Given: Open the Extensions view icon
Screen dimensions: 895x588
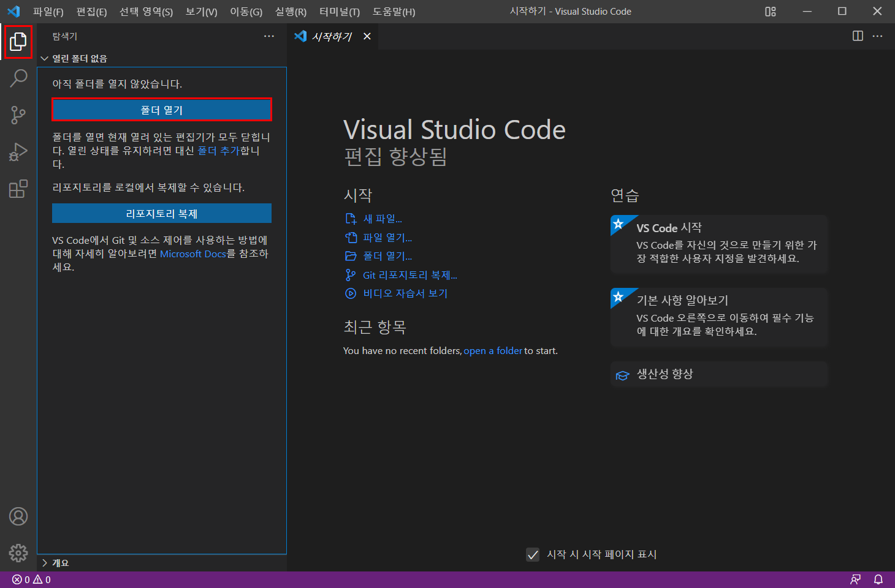Looking at the screenshot, I should [x=18, y=189].
